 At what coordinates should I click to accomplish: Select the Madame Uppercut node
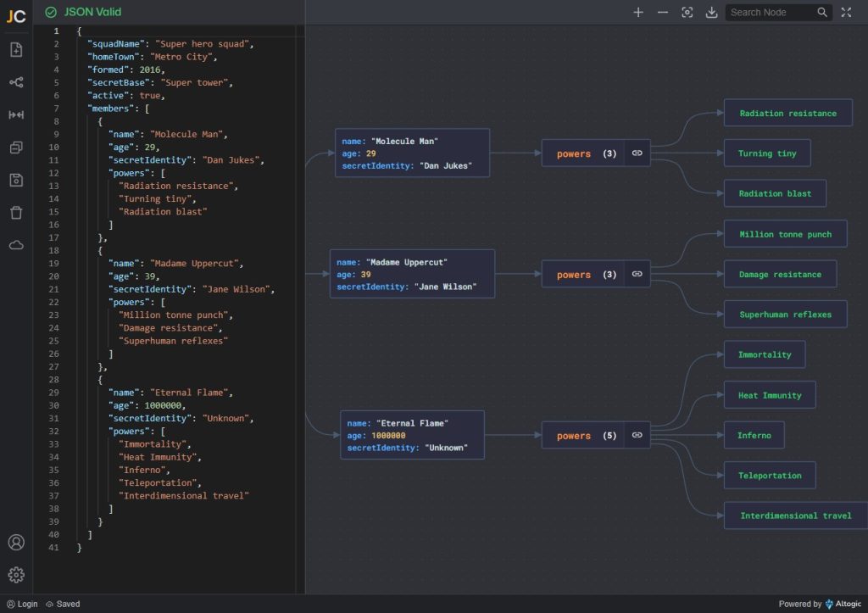[x=413, y=274]
